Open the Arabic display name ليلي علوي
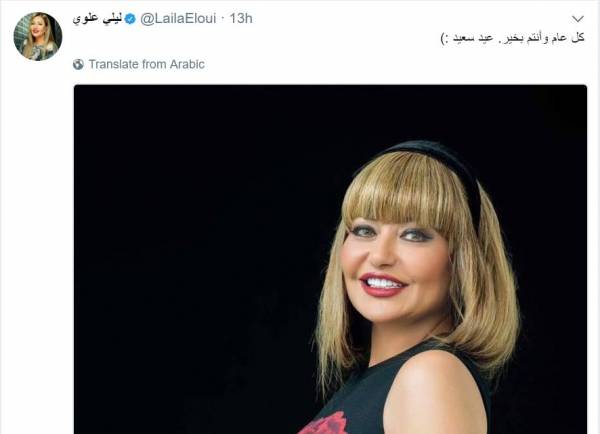The width and height of the screenshot is (600, 434). tap(97, 19)
